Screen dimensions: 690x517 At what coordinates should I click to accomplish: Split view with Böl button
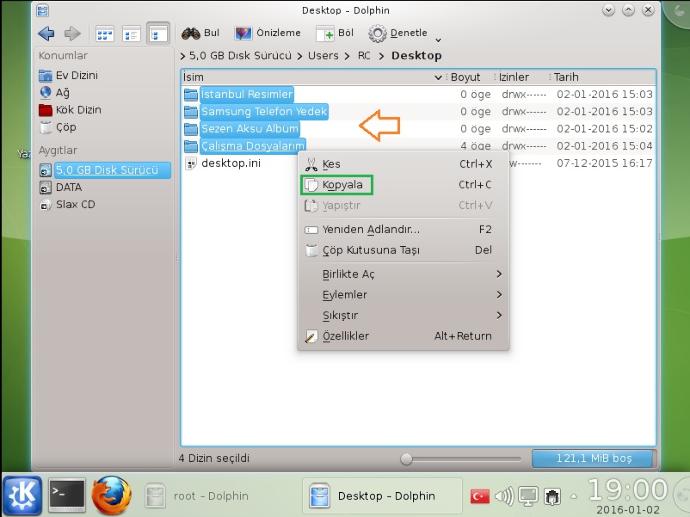tap(335, 33)
